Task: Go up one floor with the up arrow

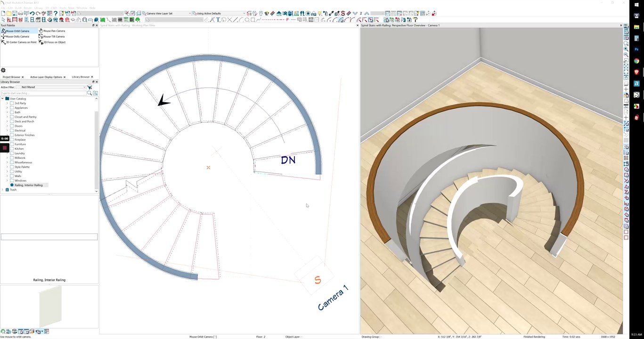Action: [x=367, y=14]
